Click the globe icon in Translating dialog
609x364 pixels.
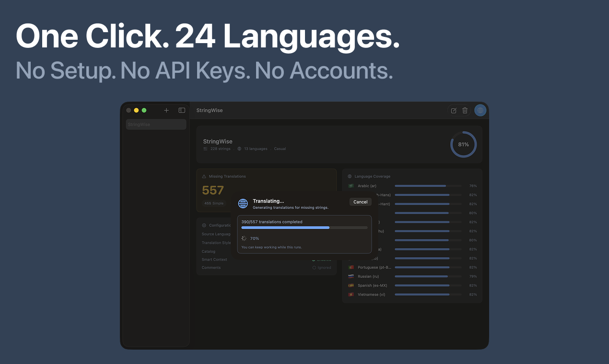point(243,204)
